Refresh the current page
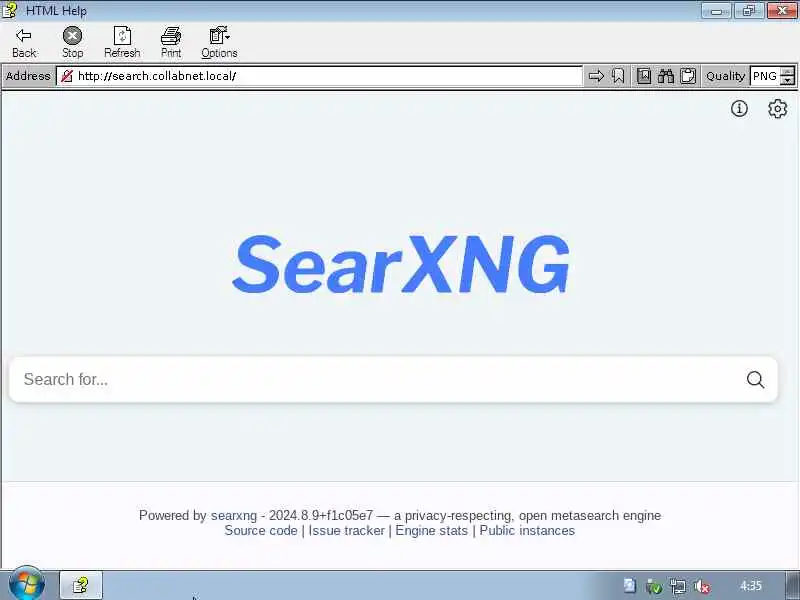800x600 pixels. pyautogui.click(x=122, y=42)
